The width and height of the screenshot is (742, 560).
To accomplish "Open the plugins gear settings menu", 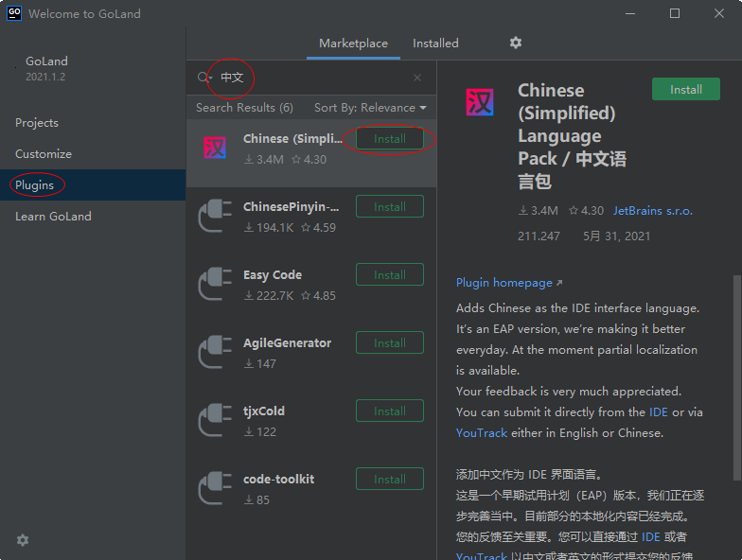I will point(516,43).
